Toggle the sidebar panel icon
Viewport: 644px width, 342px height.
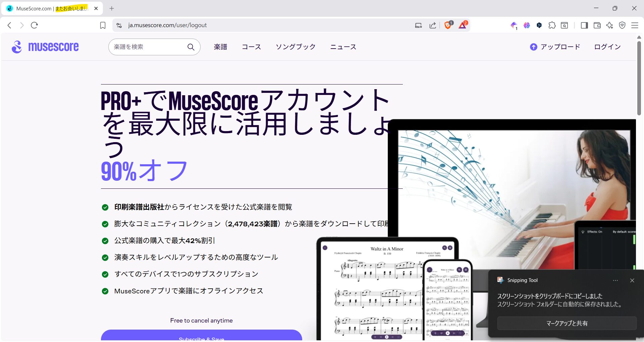click(x=584, y=25)
